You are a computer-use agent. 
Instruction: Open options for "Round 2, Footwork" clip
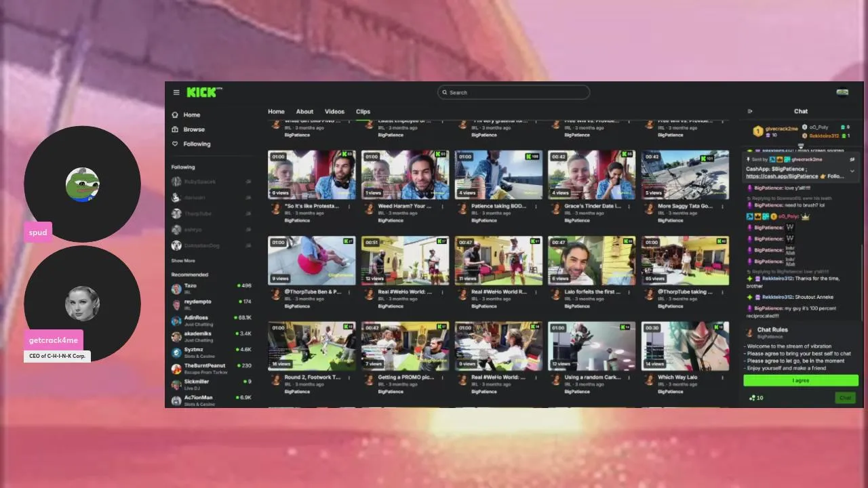pyautogui.click(x=349, y=378)
